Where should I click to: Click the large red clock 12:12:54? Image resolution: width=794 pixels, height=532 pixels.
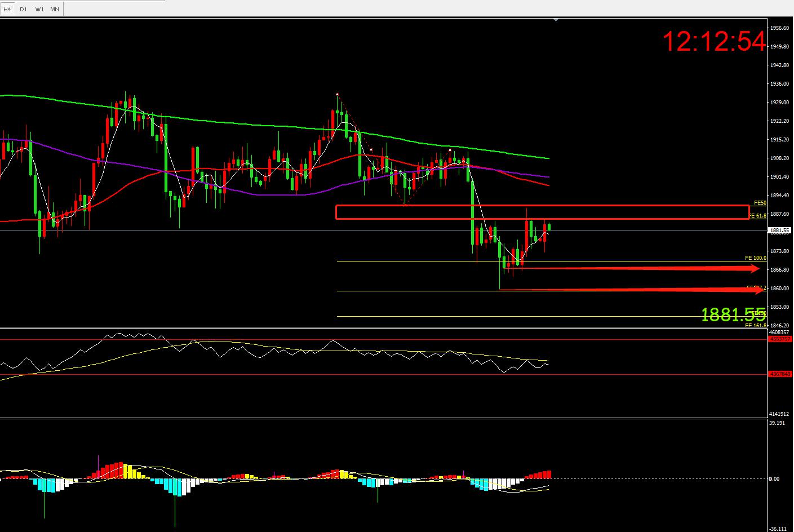pyautogui.click(x=714, y=42)
